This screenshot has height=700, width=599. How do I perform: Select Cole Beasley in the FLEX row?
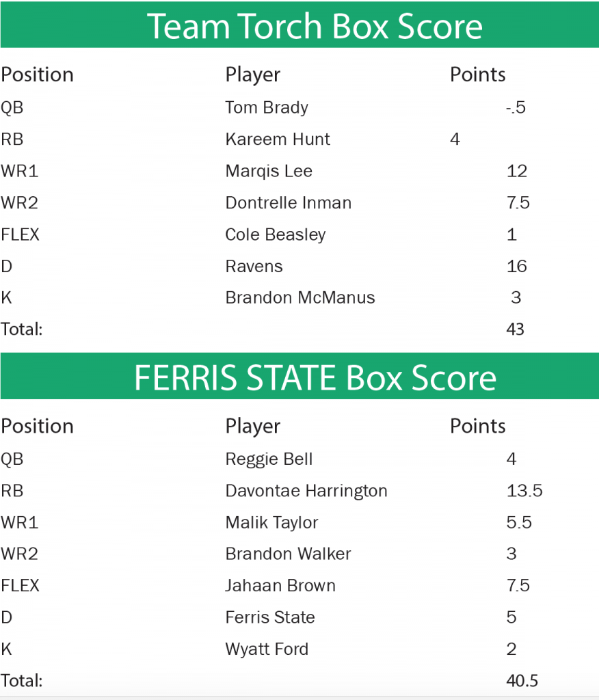tap(276, 234)
